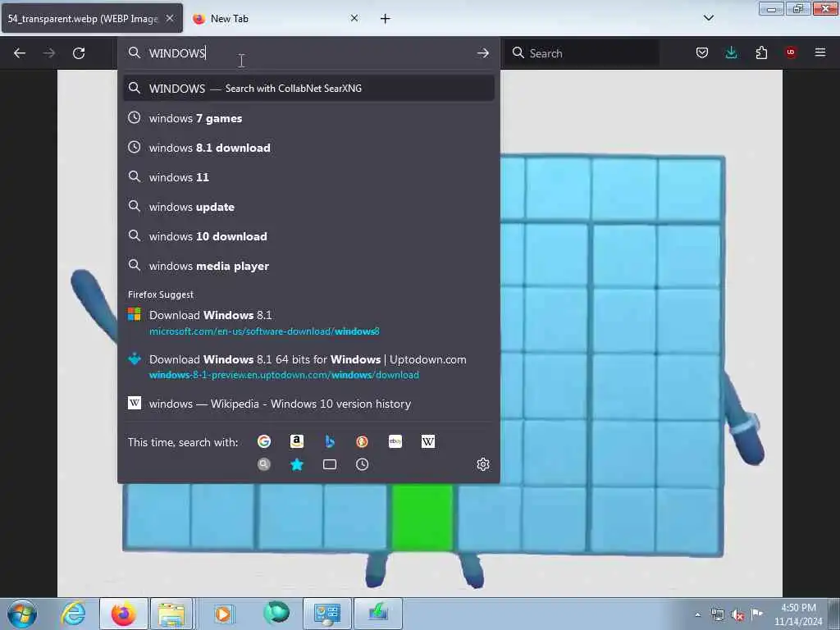Open the Control Panel taskbar item

point(326,614)
